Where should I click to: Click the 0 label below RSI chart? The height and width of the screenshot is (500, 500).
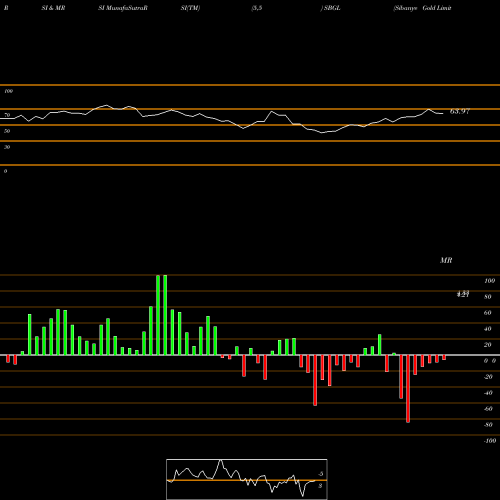click(5, 171)
